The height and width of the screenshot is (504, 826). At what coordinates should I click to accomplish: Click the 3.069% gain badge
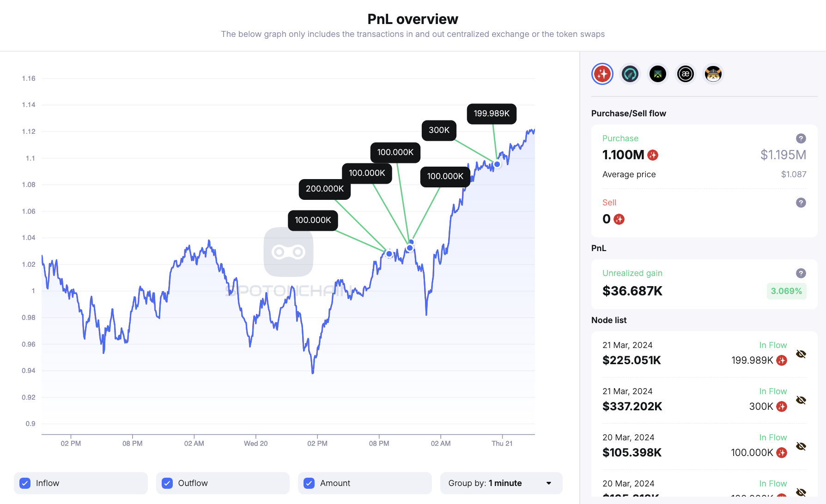786,291
